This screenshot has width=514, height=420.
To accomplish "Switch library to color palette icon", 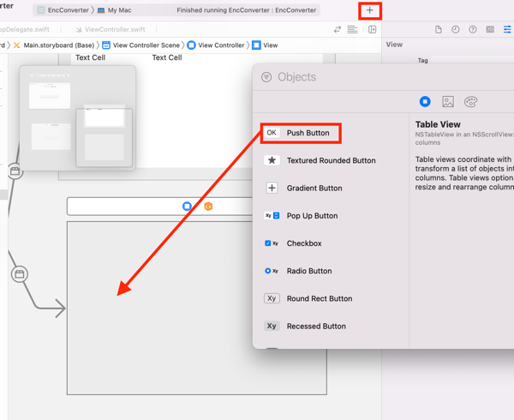I will (470, 102).
